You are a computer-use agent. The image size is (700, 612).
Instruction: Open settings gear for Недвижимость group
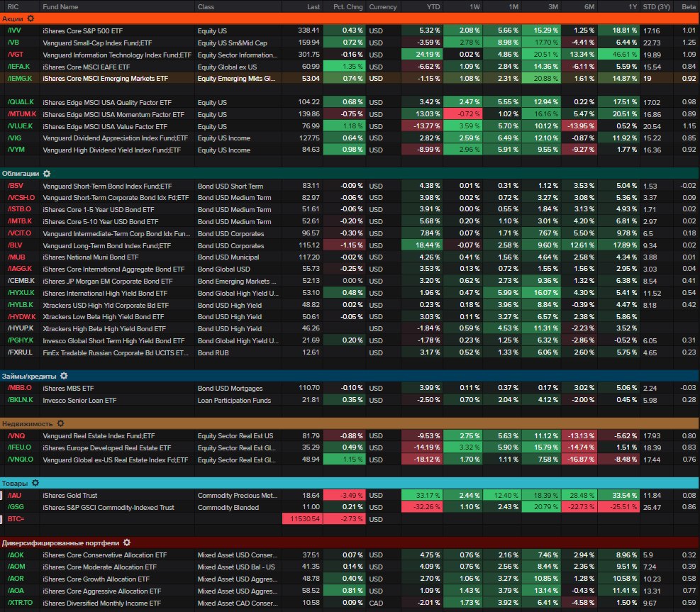(61, 423)
